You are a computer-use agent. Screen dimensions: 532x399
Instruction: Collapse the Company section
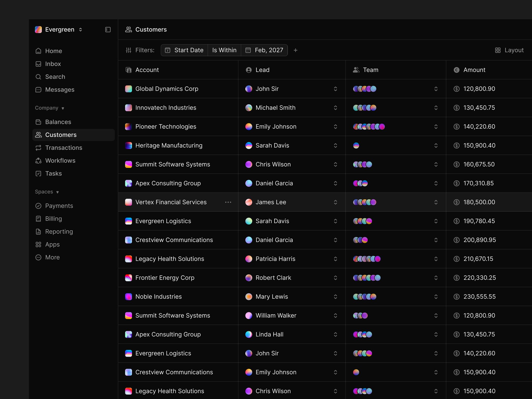click(x=50, y=108)
